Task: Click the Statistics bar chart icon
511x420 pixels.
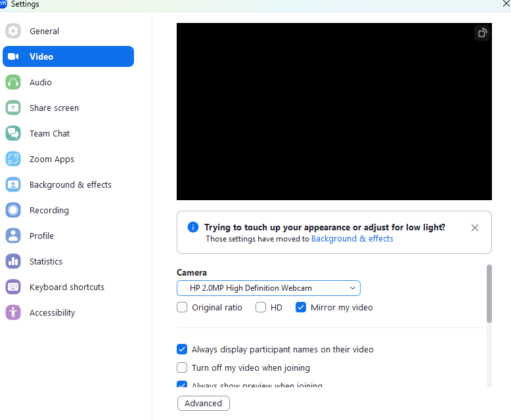Action: [13, 261]
